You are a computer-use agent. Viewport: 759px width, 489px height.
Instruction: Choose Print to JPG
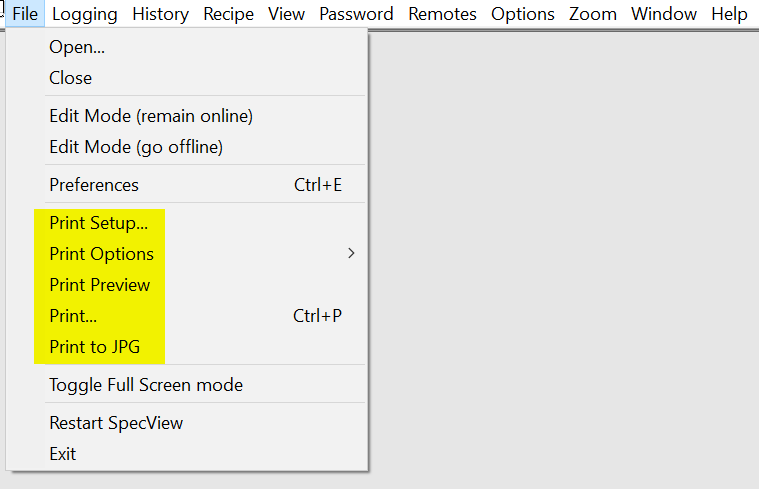coord(94,347)
